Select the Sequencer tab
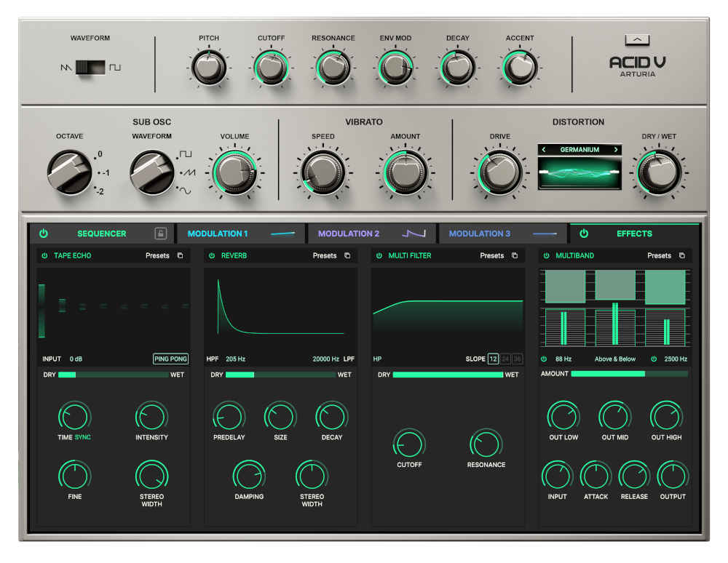The image size is (728, 563). pyautogui.click(x=101, y=233)
